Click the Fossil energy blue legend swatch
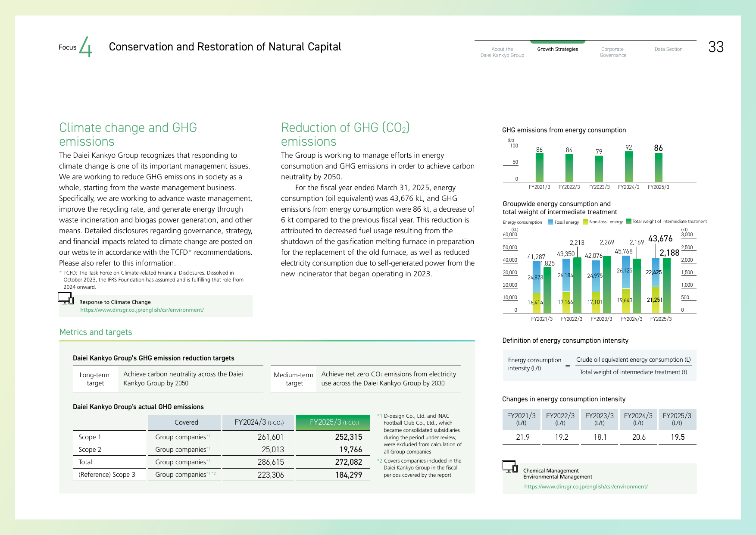The width and height of the screenshot is (756, 535). (x=550, y=222)
